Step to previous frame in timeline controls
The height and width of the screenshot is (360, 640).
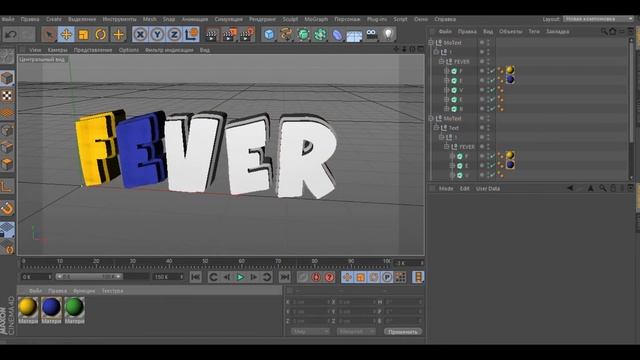tap(227, 277)
